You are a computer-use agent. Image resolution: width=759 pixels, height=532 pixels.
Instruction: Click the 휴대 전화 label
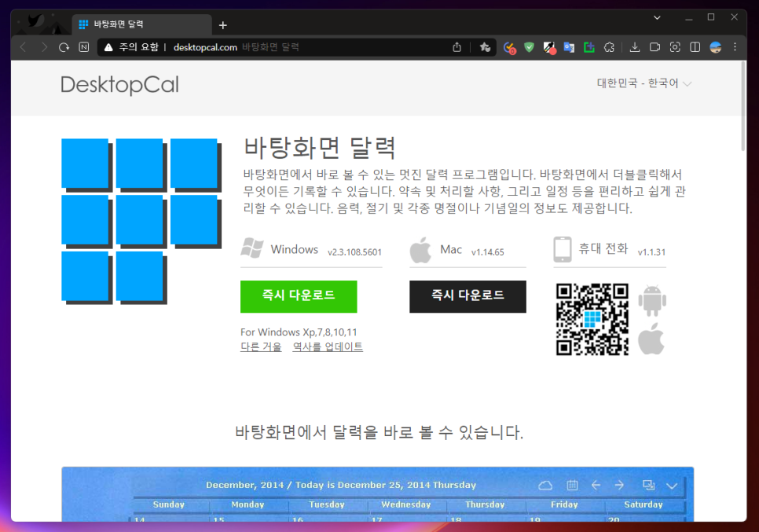[x=603, y=248]
